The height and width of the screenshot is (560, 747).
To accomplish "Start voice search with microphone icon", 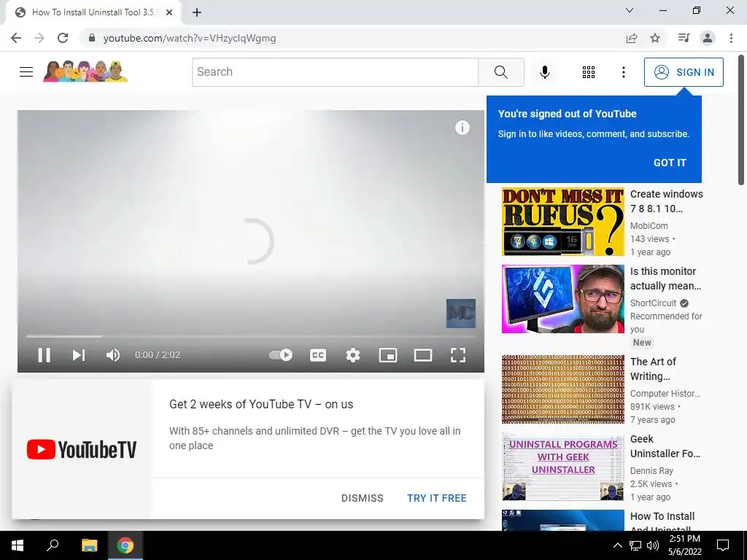I will pos(544,72).
